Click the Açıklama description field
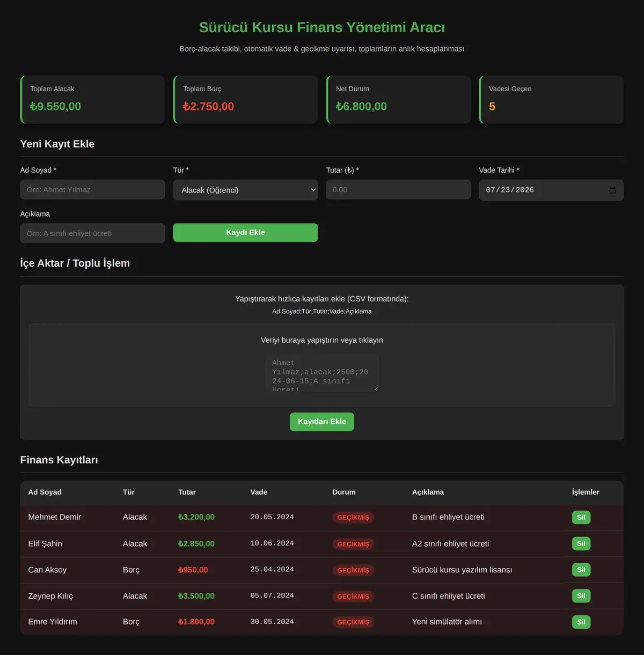Viewport: 644px width, 655px height. pos(92,233)
